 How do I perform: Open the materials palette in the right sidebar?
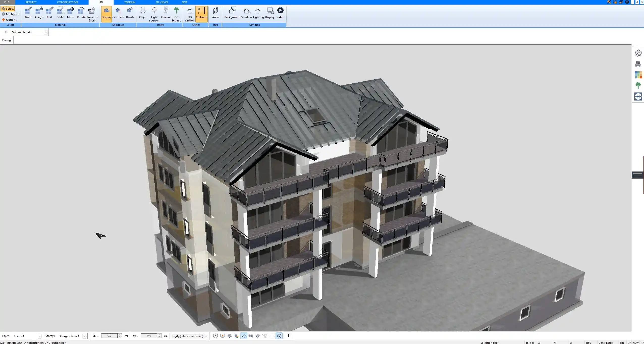click(x=638, y=75)
